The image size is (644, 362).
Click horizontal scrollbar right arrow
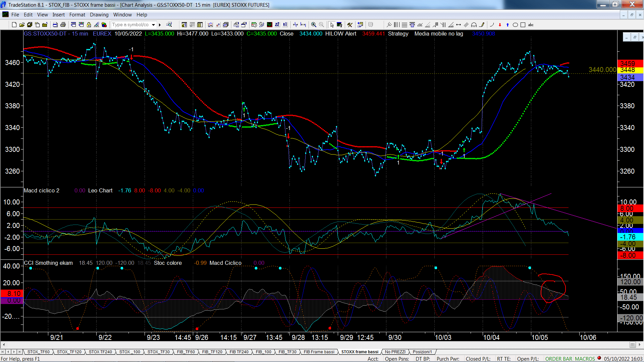(640, 345)
